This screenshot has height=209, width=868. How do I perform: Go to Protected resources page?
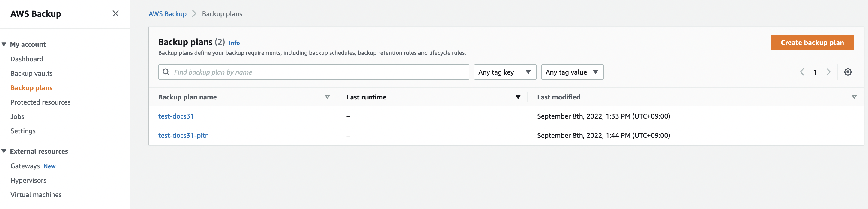[x=40, y=102]
